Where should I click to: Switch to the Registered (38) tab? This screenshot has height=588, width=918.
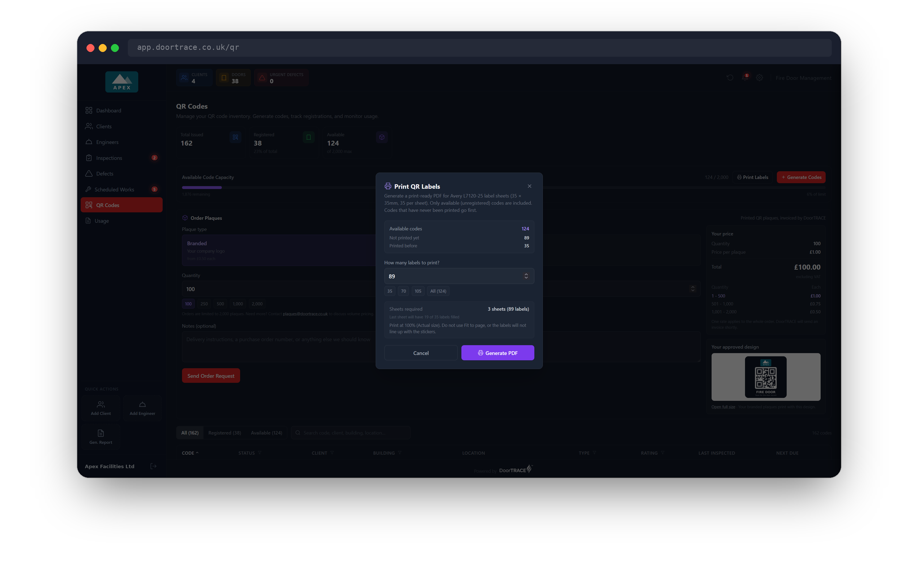point(225,433)
